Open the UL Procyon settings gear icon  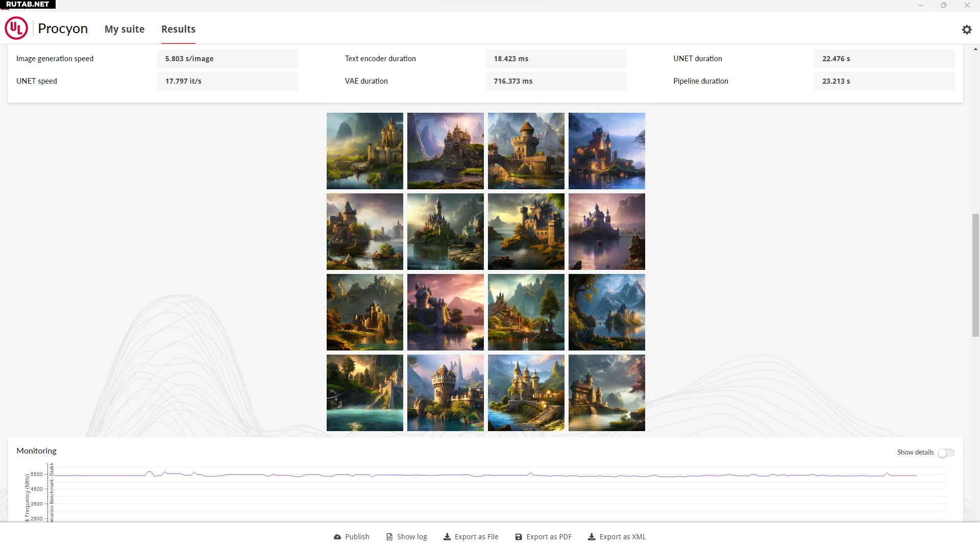(x=967, y=30)
